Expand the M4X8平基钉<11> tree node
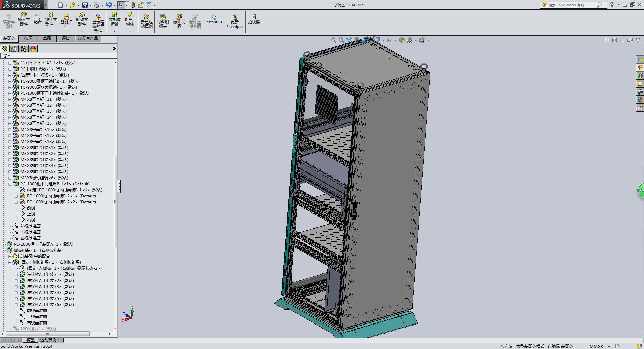This screenshot has height=349, width=644. point(10,99)
